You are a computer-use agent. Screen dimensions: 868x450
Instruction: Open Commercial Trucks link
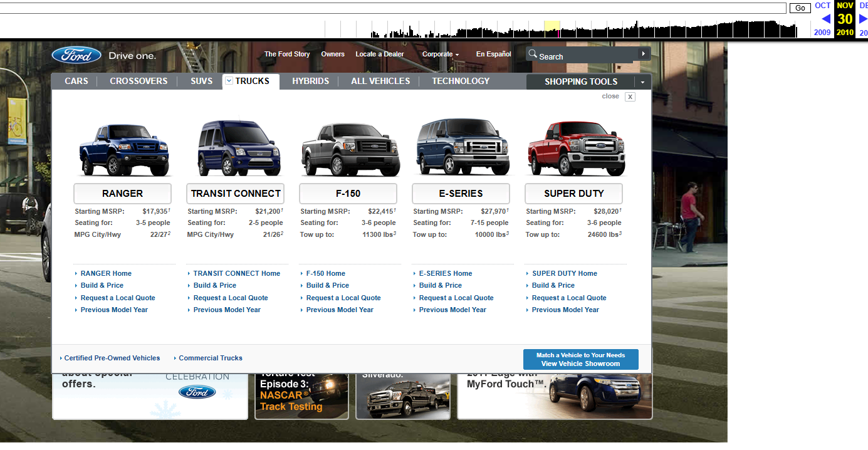click(211, 358)
